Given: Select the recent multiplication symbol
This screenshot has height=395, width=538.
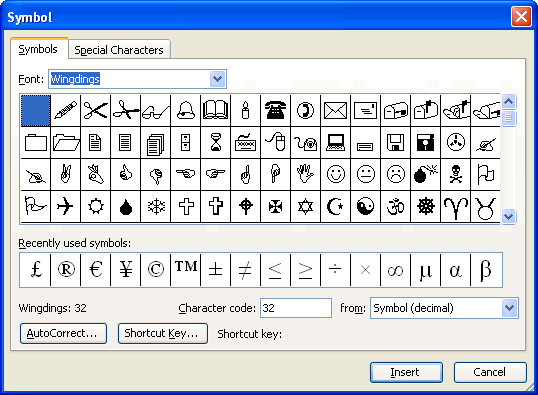Looking at the screenshot, I should (x=365, y=270).
